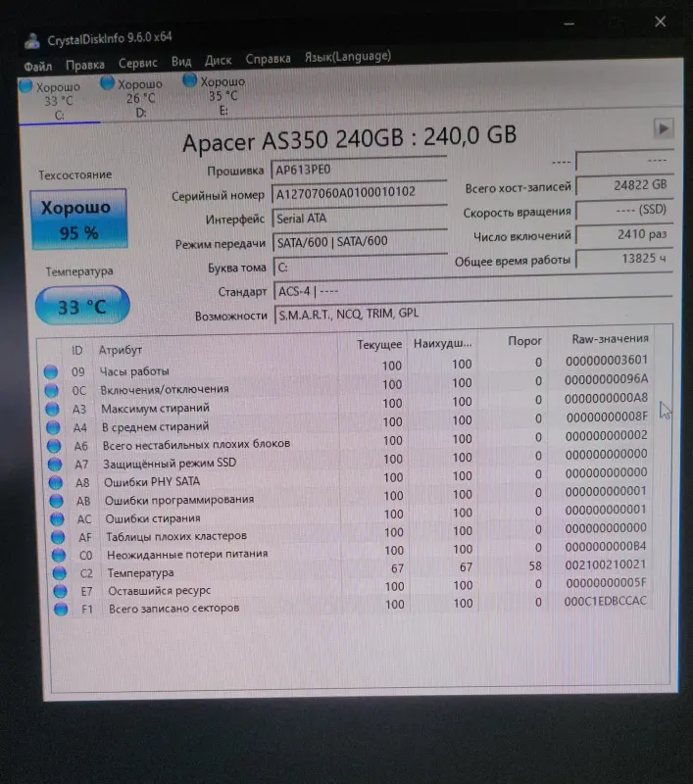This screenshot has width=693, height=784.
Task: Click the Атрибут column header
Action: tap(120, 350)
